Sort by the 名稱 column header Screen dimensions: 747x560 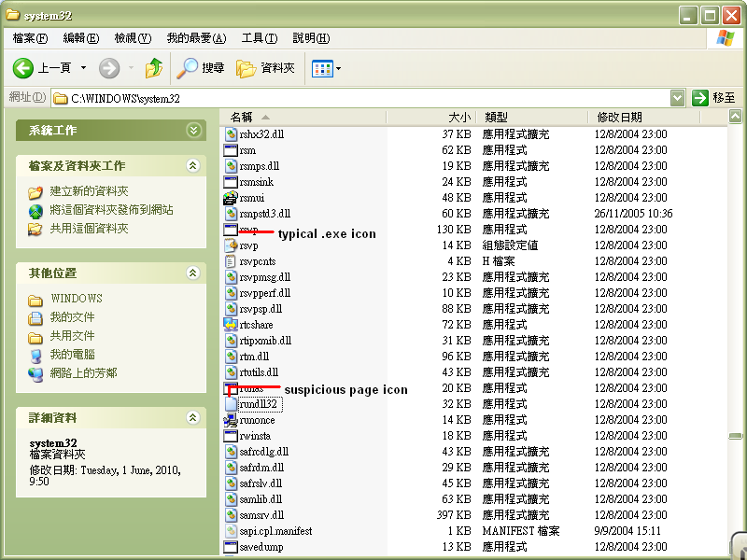(x=304, y=118)
